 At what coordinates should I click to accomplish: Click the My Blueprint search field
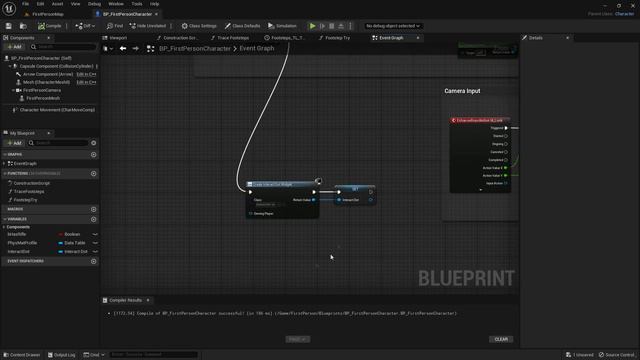(x=58, y=143)
